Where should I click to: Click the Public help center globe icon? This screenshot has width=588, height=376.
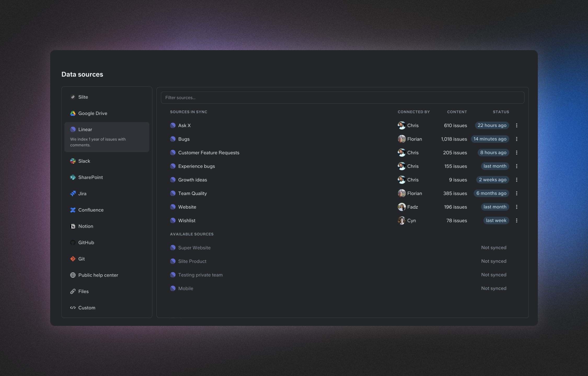coord(73,275)
